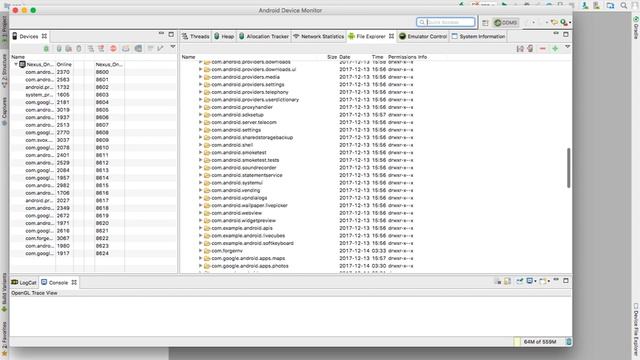Screen dimensions: 640x360
Task: Expand the com.android.shell folder
Action: pyautogui.click(x=200, y=145)
